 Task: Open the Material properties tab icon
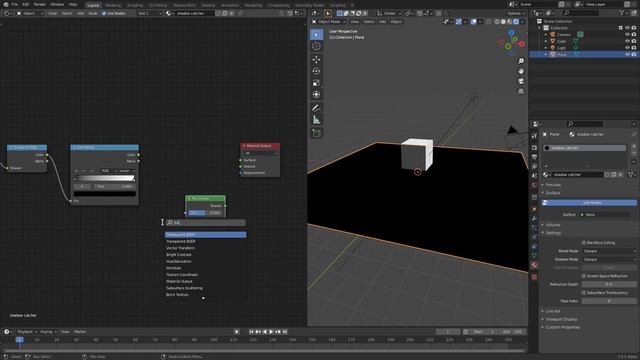[x=534, y=265]
